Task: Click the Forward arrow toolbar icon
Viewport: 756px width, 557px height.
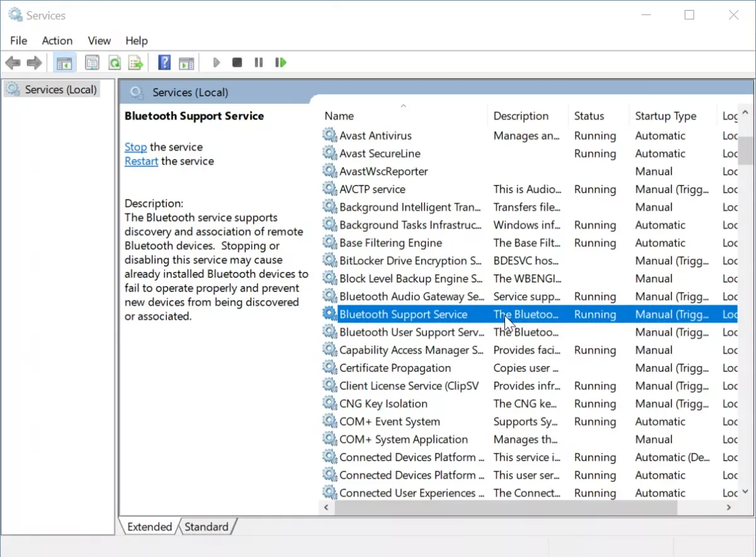Action: click(x=34, y=62)
